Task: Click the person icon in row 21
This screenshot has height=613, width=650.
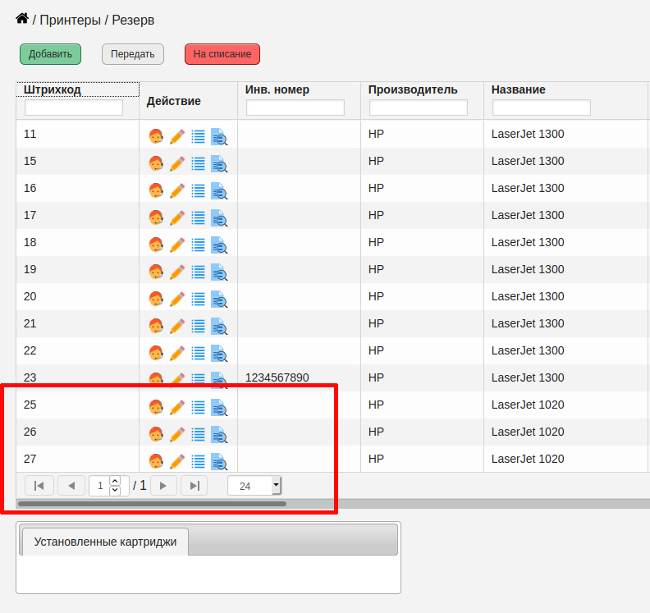Action: click(x=156, y=326)
